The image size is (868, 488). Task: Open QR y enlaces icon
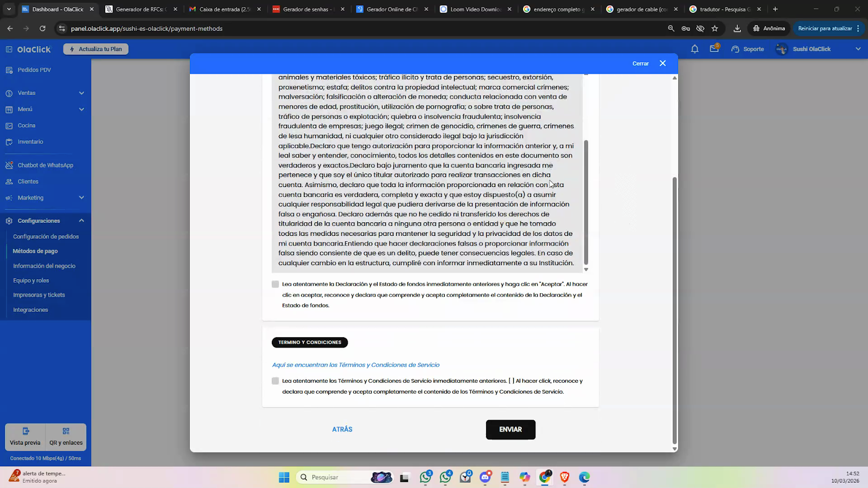pos(66,431)
